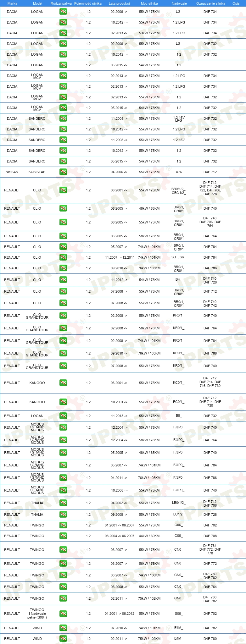Click the 'D4F 712, D4F 714, D4F 716, D4F 730' cell
Image resolution: width=246 pixels, height=644 pixels.
[x=210, y=382]
